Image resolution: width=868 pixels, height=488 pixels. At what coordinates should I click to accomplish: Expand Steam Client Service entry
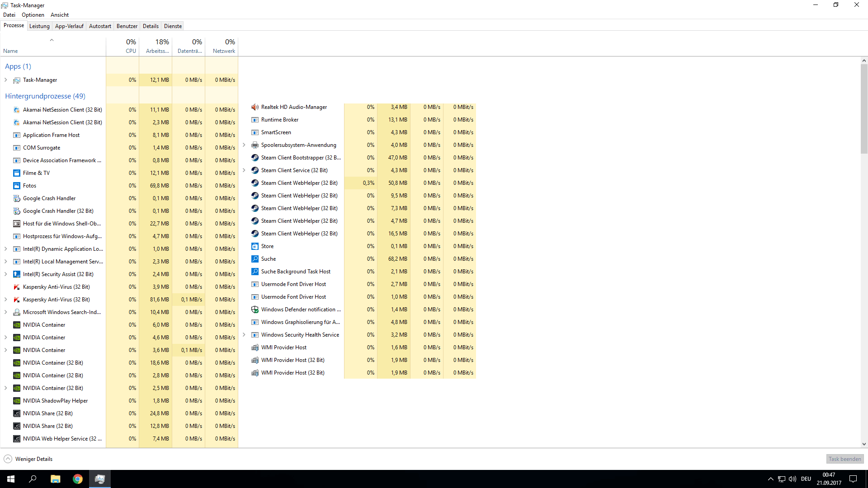coord(244,170)
